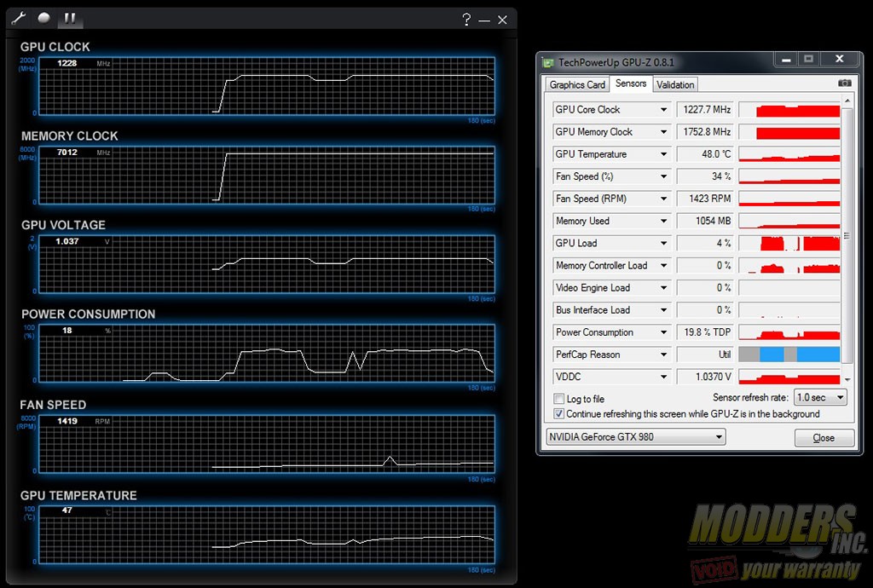Click the 7012 MHz memory clock readout
Viewport: 873px width, 588px height.
tap(66, 152)
